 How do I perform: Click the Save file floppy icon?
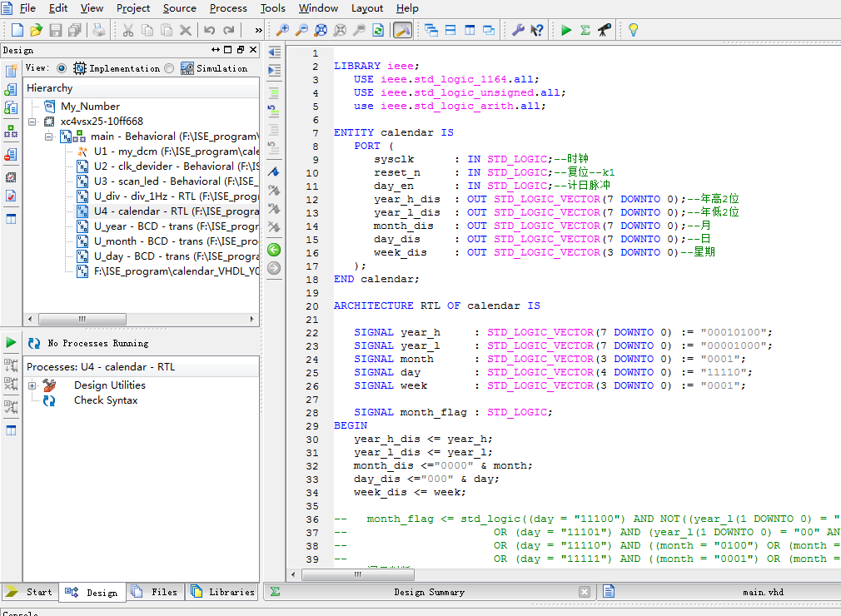[x=56, y=30]
